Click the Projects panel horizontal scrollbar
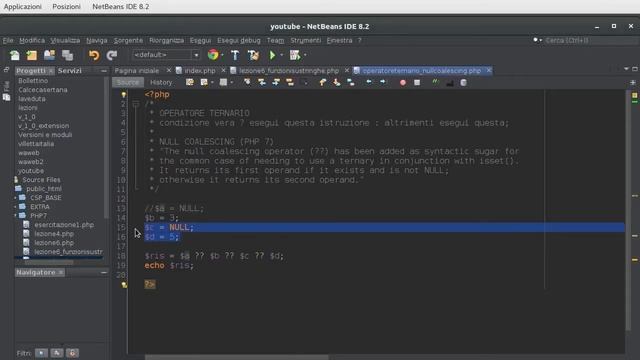 [49, 262]
